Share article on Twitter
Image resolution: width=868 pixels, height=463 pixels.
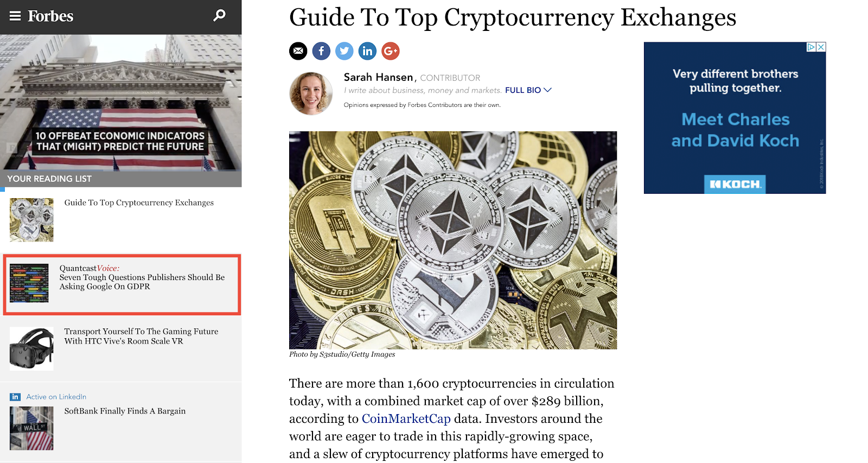coord(344,51)
